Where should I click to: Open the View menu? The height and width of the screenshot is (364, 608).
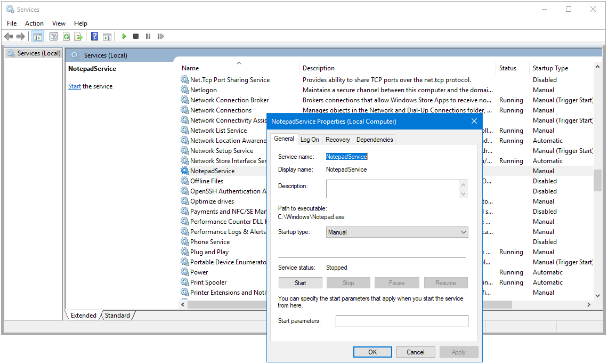point(59,23)
